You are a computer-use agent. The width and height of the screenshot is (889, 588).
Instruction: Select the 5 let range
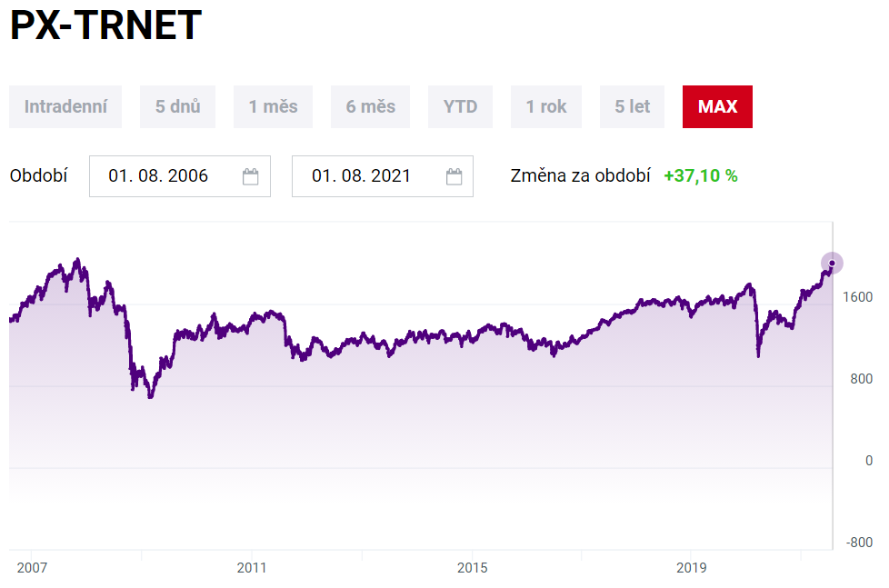tap(632, 106)
